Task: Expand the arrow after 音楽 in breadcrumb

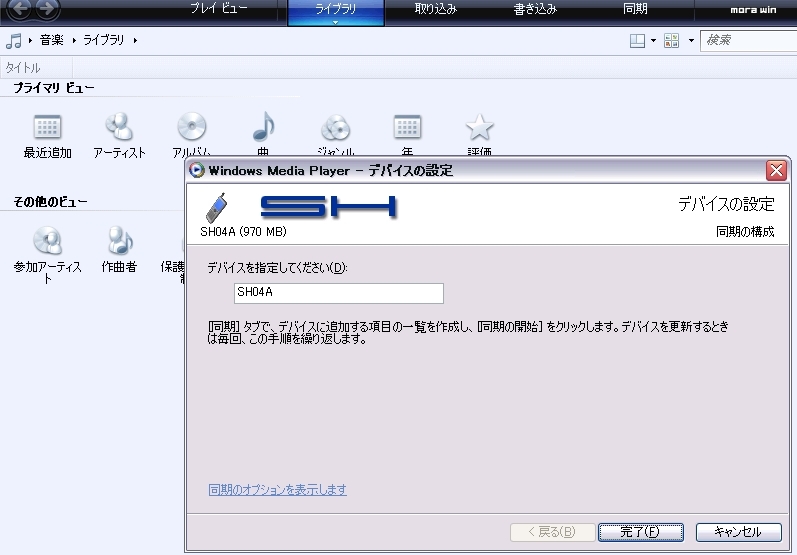Action: [74, 40]
